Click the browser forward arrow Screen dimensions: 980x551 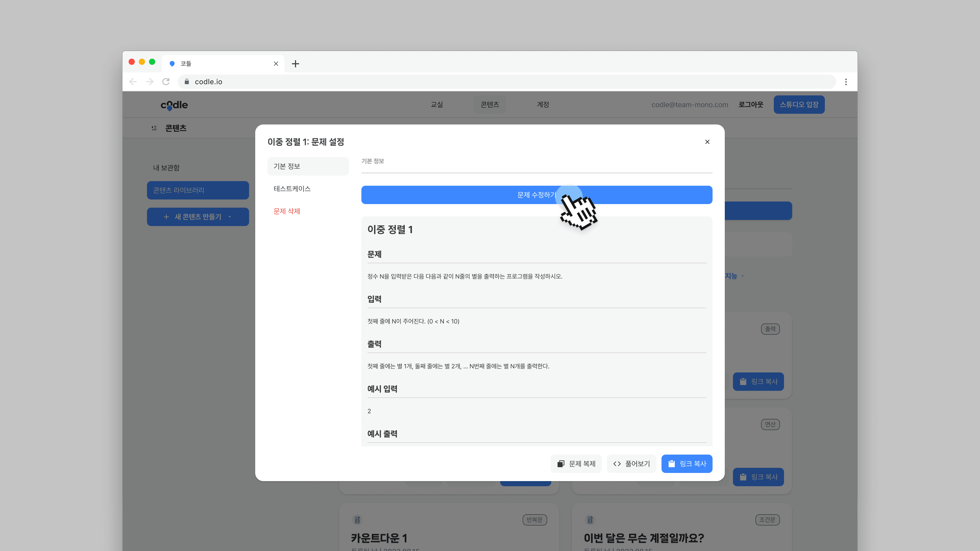(150, 82)
